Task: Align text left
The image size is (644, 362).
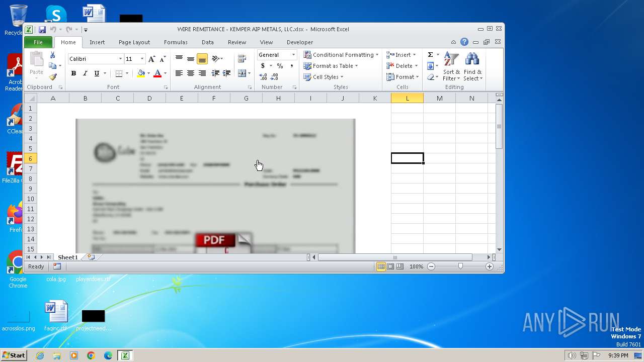Action: pyautogui.click(x=179, y=73)
